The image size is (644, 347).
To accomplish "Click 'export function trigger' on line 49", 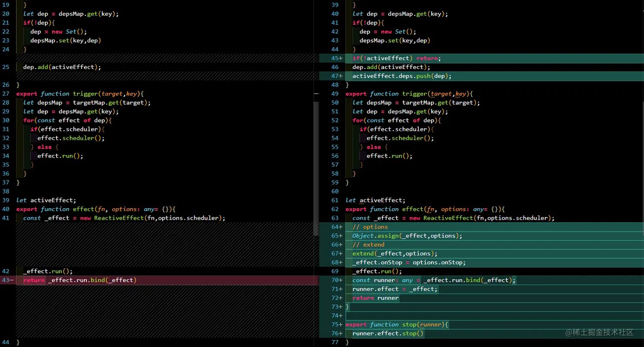I will (386, 94).
